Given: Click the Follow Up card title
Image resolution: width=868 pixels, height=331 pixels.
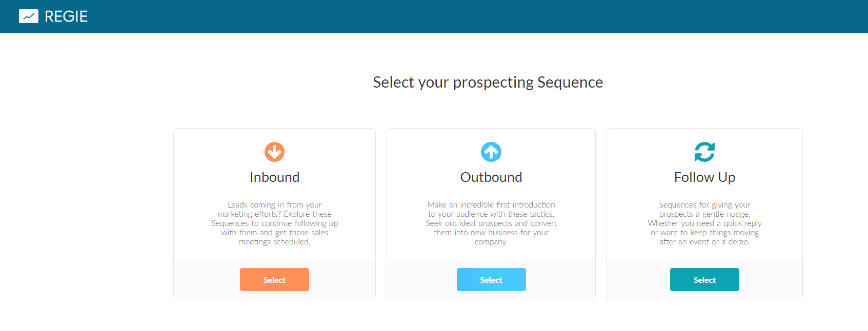Looking at the screenshot, I should (x=704, y=177).
